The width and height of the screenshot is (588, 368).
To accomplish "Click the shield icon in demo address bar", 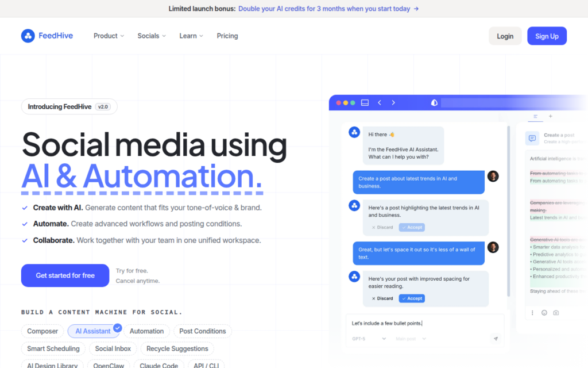I will (x=434, y=102).
